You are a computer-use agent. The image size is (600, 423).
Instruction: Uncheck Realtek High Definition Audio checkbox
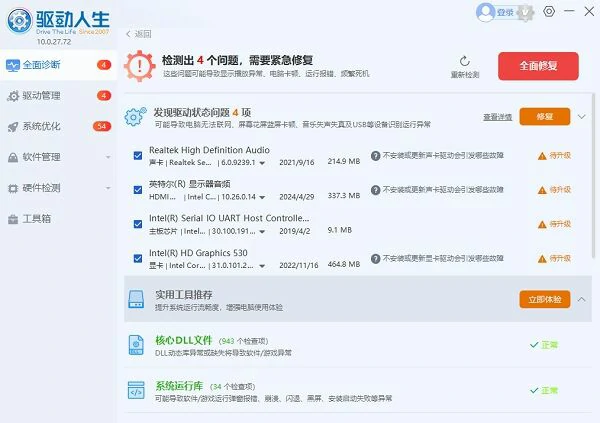click(x=138, y=156)
